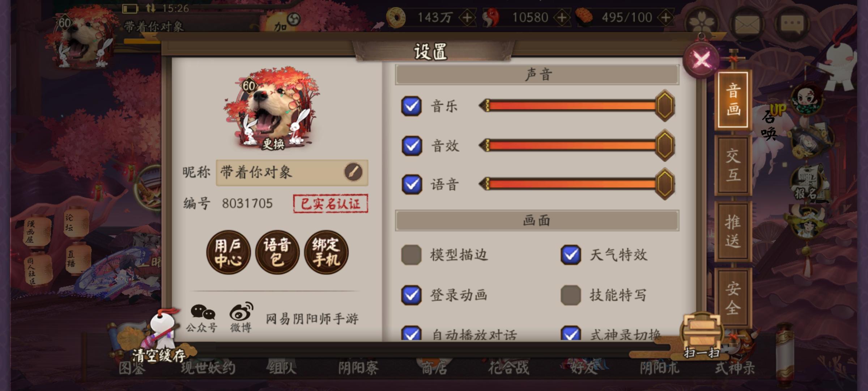Toggle the 登录动画 login animation checkbox
This screenshot has height=391, width=868.
411,295
